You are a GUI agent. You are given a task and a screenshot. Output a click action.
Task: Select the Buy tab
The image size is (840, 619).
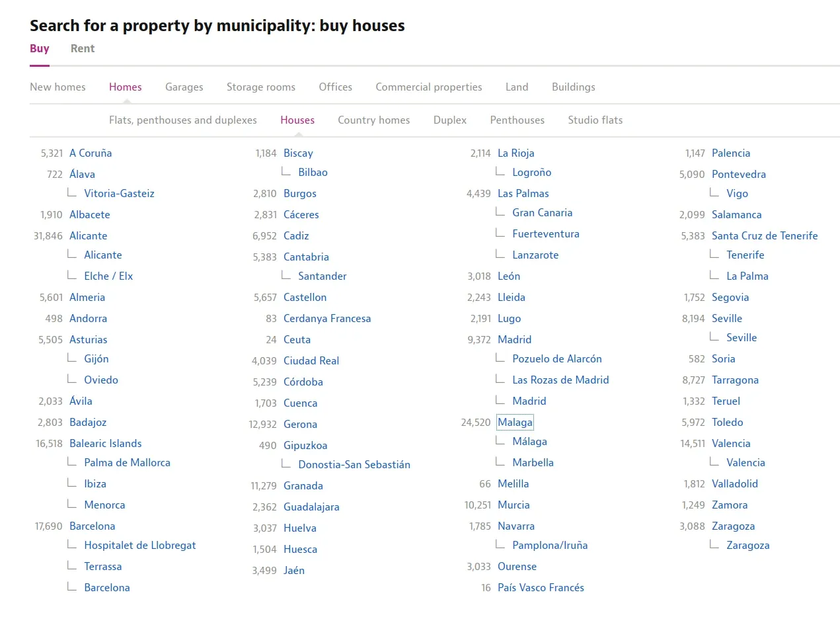point(39,48)
